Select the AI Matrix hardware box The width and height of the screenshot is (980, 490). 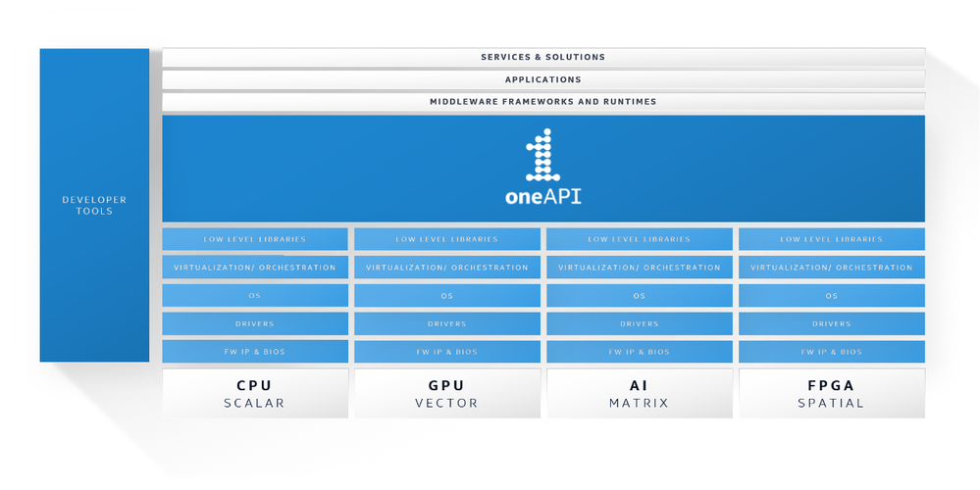tap(640, 393)
